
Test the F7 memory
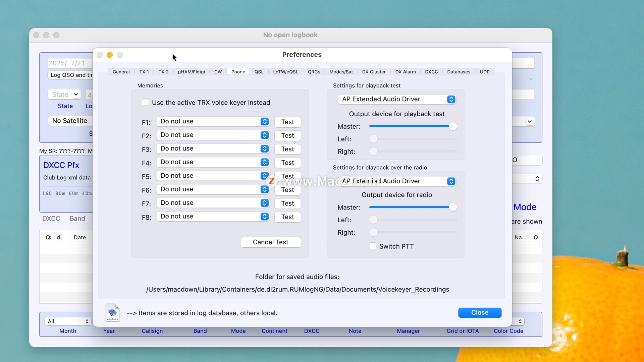[x=287, y=203]
